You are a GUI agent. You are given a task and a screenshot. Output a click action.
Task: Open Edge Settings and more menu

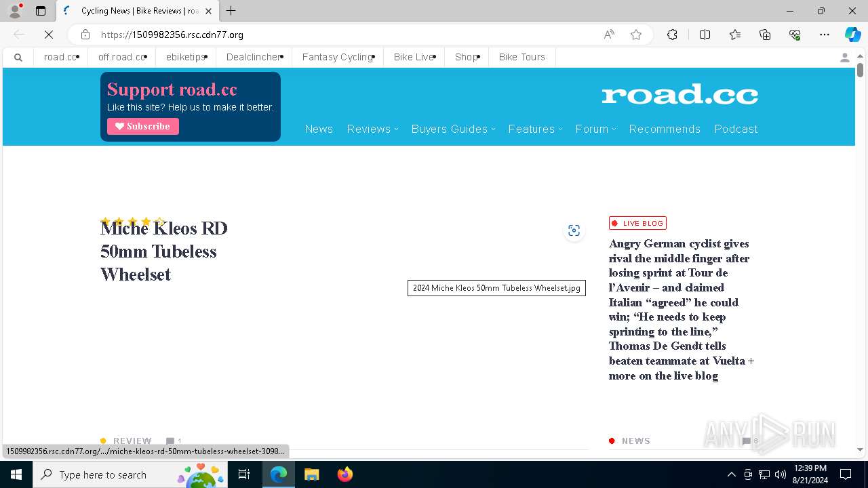825,35
